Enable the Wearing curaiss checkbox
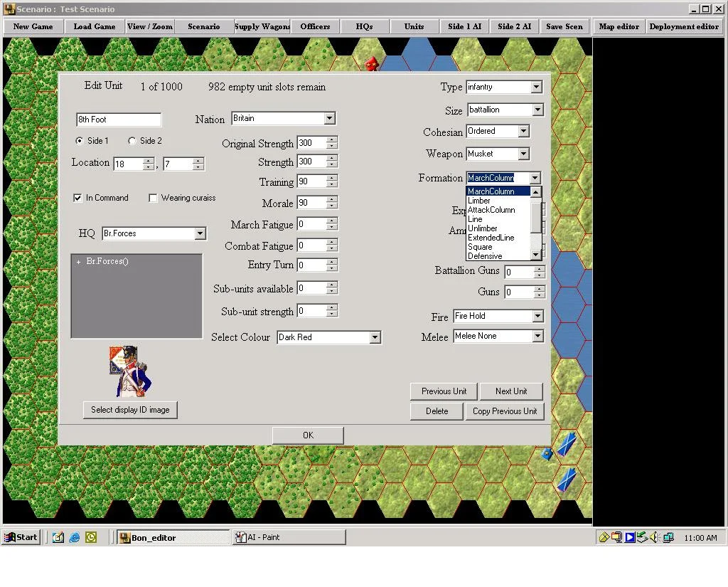The width and height of the screenshot is (728, 587). pyautogui.click(x=153, y=198)
